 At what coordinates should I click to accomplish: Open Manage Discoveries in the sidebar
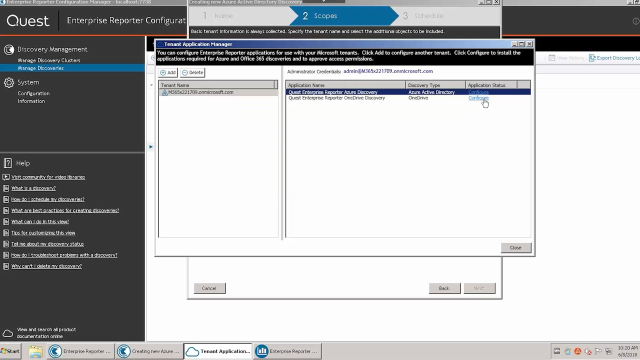pyautogui.click(x=40, y=68)
